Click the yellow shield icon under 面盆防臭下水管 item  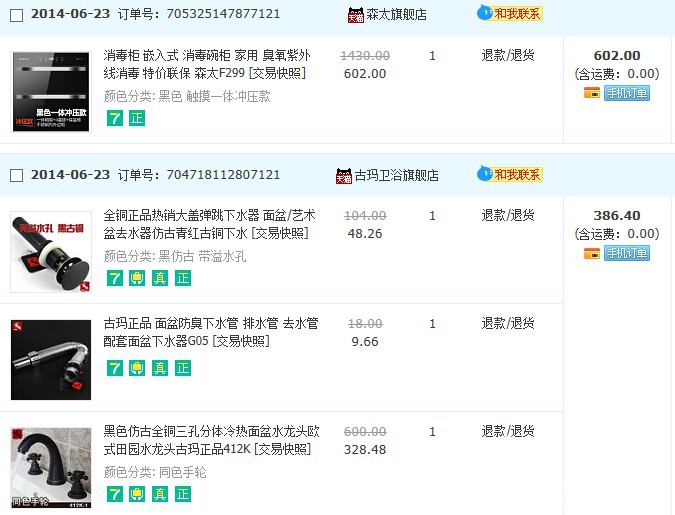(x=137, y=368)
